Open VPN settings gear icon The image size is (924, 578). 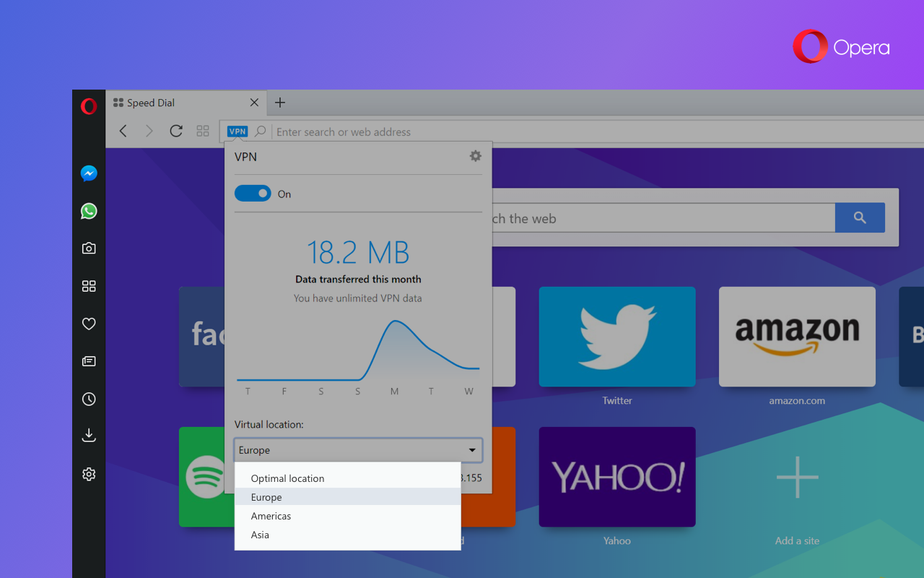tap(475, 156)
